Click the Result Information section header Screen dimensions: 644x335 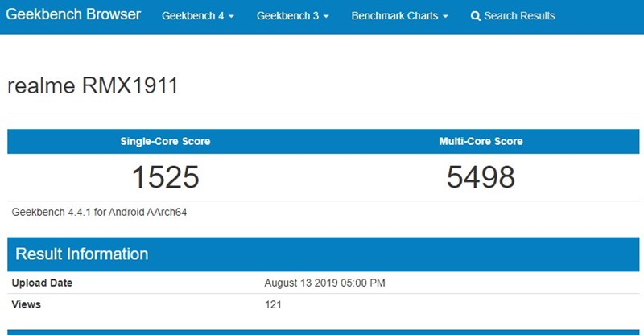[x=82, y=254]
